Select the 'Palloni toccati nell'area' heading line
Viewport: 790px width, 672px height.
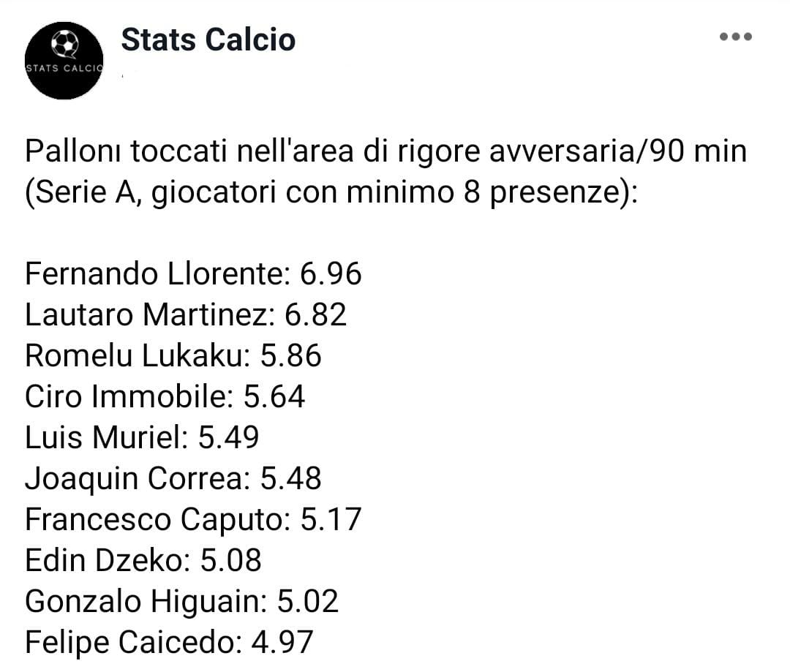pos(385,151)
